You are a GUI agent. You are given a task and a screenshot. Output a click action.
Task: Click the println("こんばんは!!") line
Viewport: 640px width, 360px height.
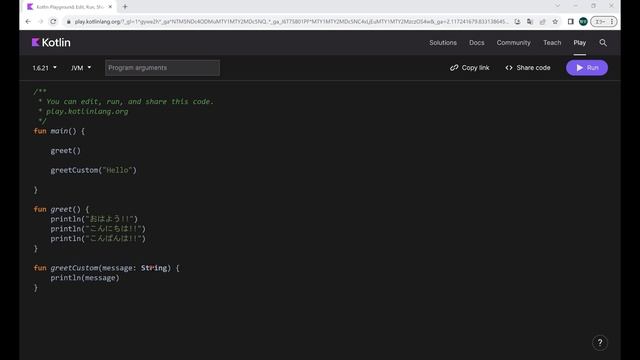(98, 239)
